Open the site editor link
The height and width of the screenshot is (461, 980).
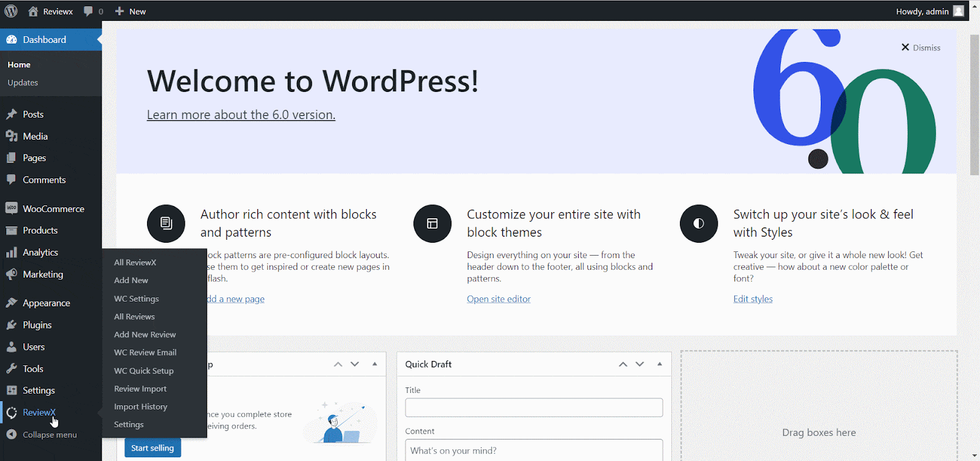[499, 299]
